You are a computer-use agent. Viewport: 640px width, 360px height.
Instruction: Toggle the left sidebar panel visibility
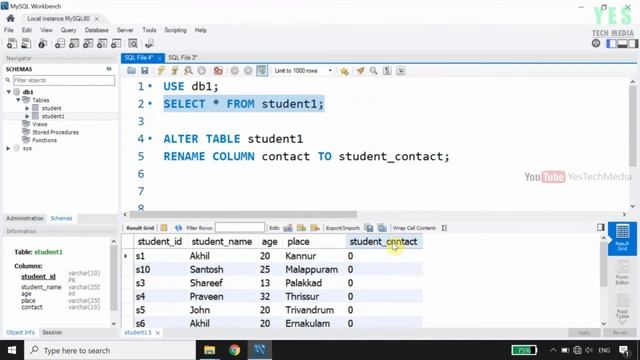pos(611,44)
